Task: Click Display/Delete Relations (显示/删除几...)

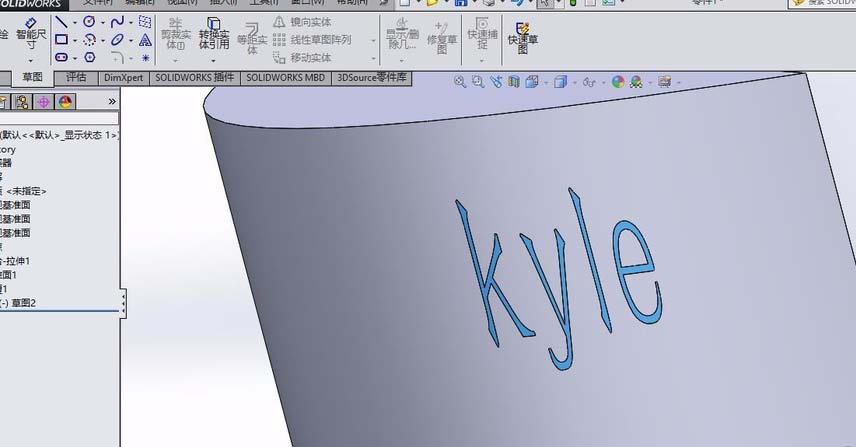Action: tap(403, 34)
